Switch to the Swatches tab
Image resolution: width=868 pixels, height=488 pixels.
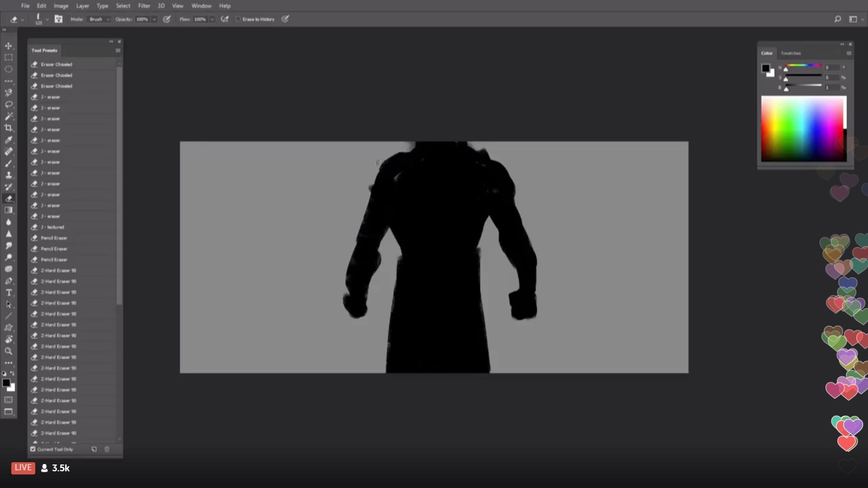[791, 53]
